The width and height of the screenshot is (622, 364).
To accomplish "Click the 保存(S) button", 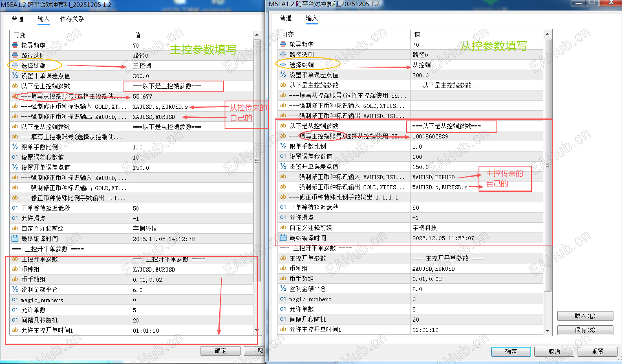I will [x=585, y=330].
